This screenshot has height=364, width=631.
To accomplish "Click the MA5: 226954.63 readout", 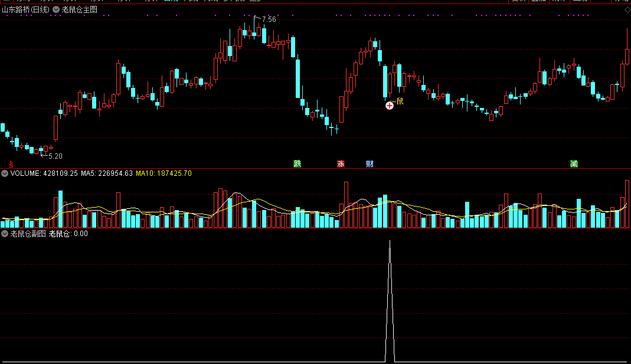I will tap(107, 173).
